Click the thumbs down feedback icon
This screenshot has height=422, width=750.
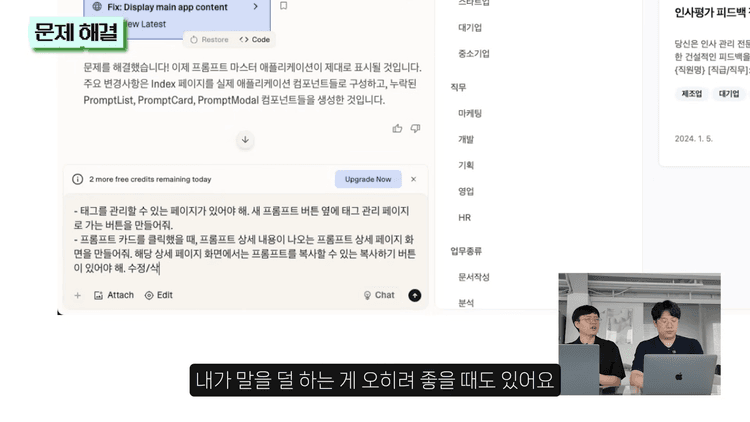[x=415, y=128]
